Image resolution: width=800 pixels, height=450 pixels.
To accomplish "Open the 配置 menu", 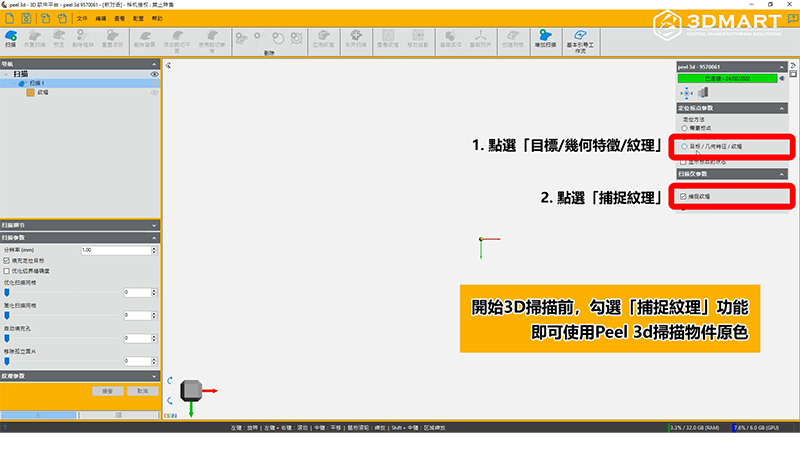I will point(139,18).
